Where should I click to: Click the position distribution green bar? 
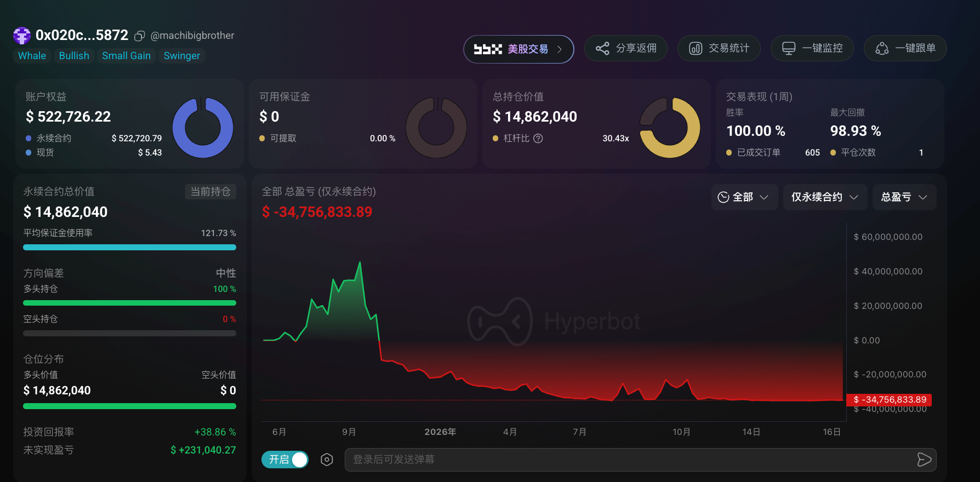(x=129, y=406)
